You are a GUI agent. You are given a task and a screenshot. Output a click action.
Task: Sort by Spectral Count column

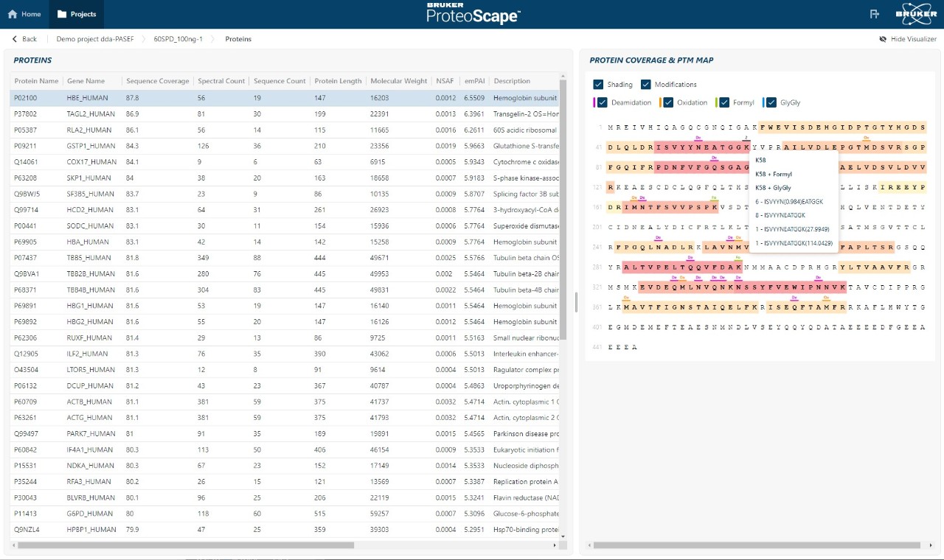[x=221, y=81]
